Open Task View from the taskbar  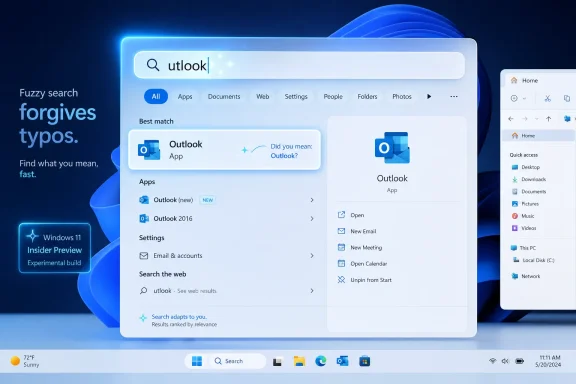pyautogui.click(x=277, y=362)
